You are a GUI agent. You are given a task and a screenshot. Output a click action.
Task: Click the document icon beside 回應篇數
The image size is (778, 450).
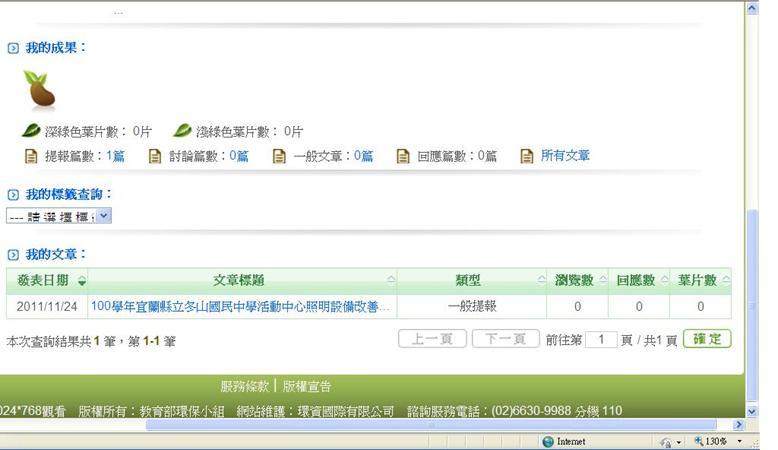(x=403, y=156)
